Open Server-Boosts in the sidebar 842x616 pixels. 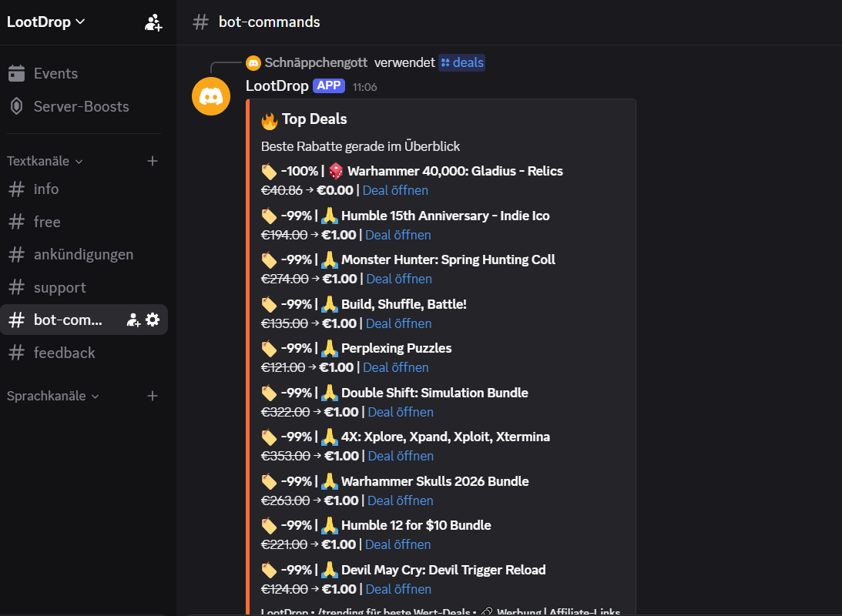(83, 106)
